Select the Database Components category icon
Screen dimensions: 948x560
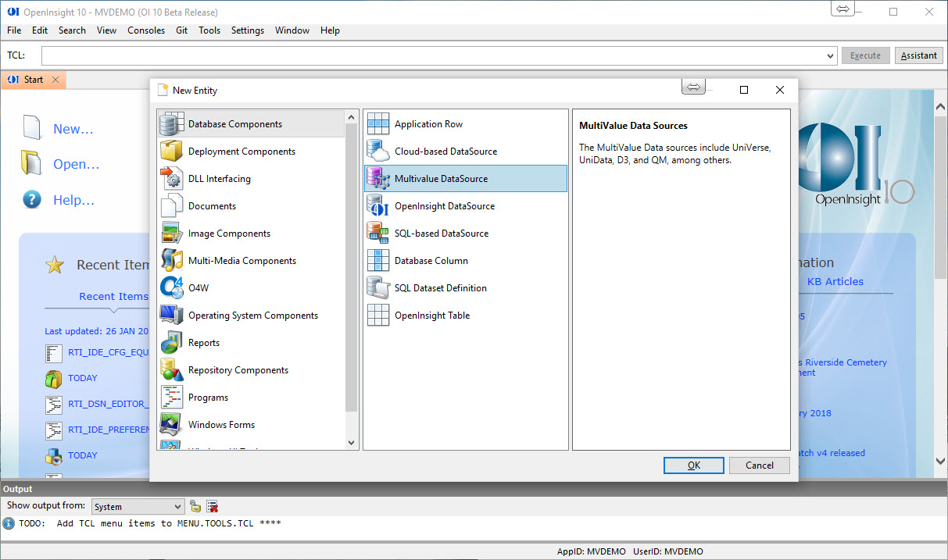coord(171,124)
